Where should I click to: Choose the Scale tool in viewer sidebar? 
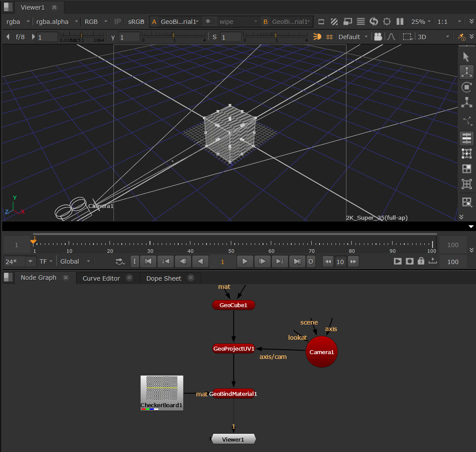[x=466, y=103]
